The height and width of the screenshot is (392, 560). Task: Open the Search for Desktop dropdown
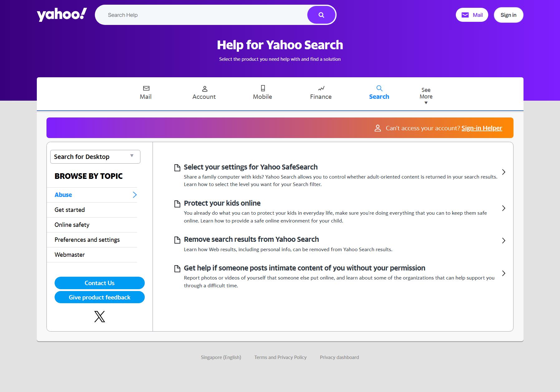[x=95, y=157]
